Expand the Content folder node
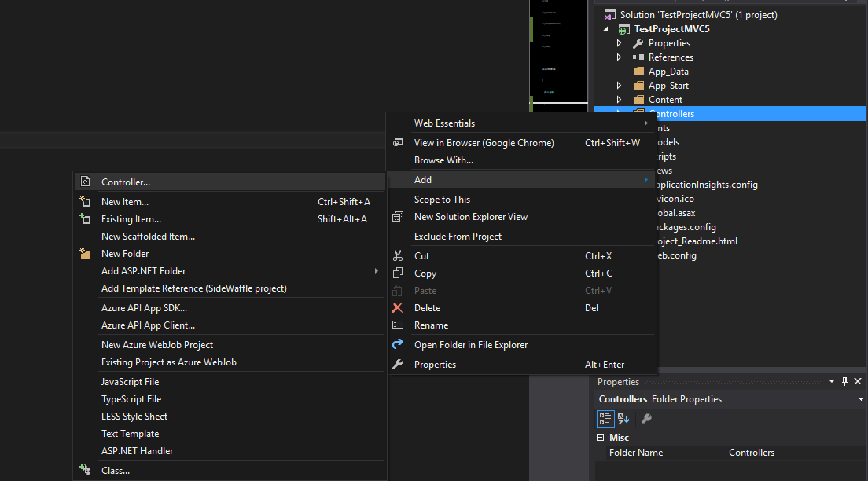The width and height of the screenshot is (868, 481). [x=620, y=100]
